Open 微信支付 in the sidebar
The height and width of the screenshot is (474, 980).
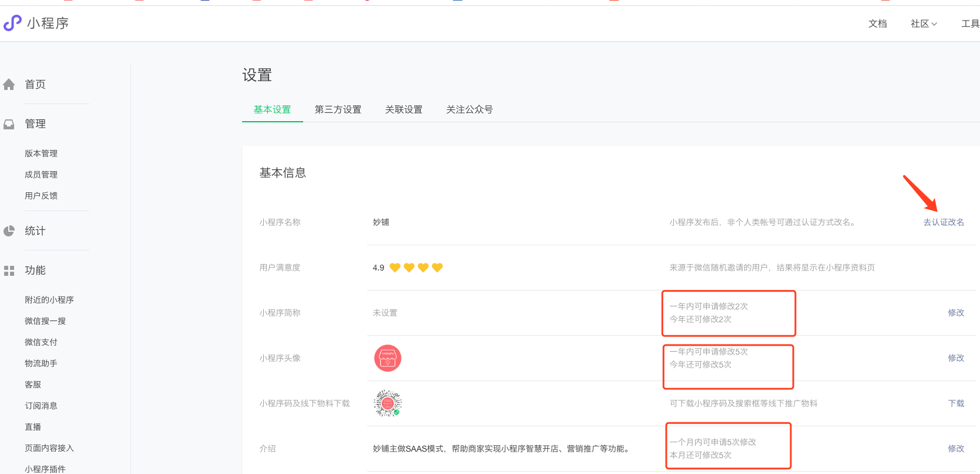[41, 342]
